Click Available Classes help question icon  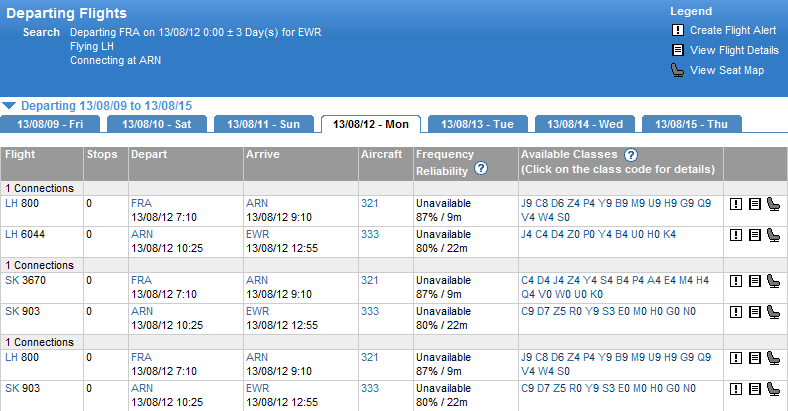(631, 155)
